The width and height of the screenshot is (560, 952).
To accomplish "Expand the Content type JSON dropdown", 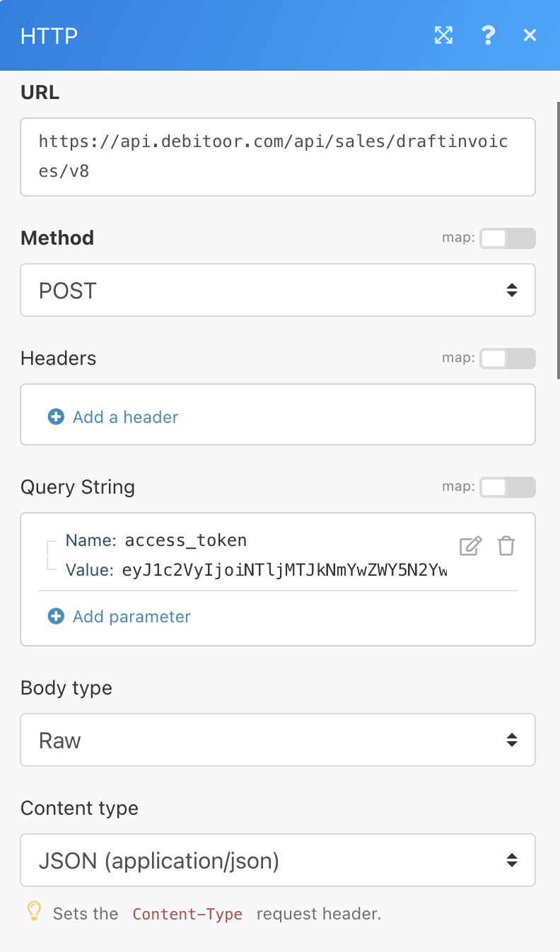I will 278,860.
